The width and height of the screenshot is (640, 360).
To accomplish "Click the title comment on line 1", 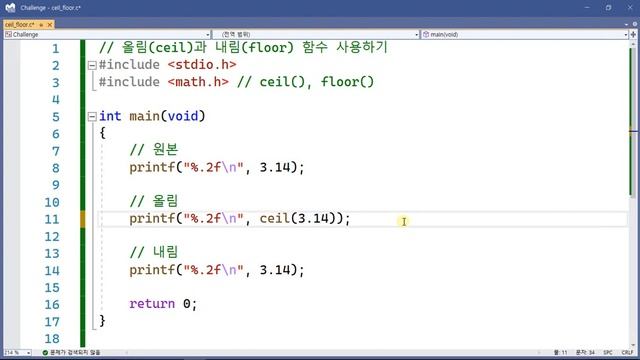I will tap(243, 47).
